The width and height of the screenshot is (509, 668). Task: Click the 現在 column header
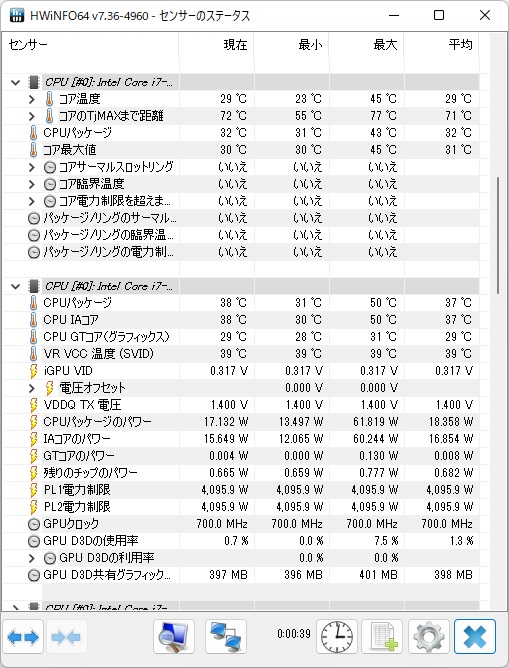click(216, 45)
